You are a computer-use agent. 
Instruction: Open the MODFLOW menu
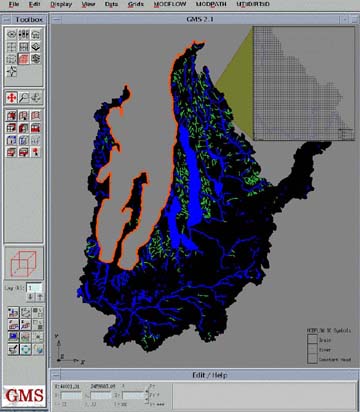[170, 4]
